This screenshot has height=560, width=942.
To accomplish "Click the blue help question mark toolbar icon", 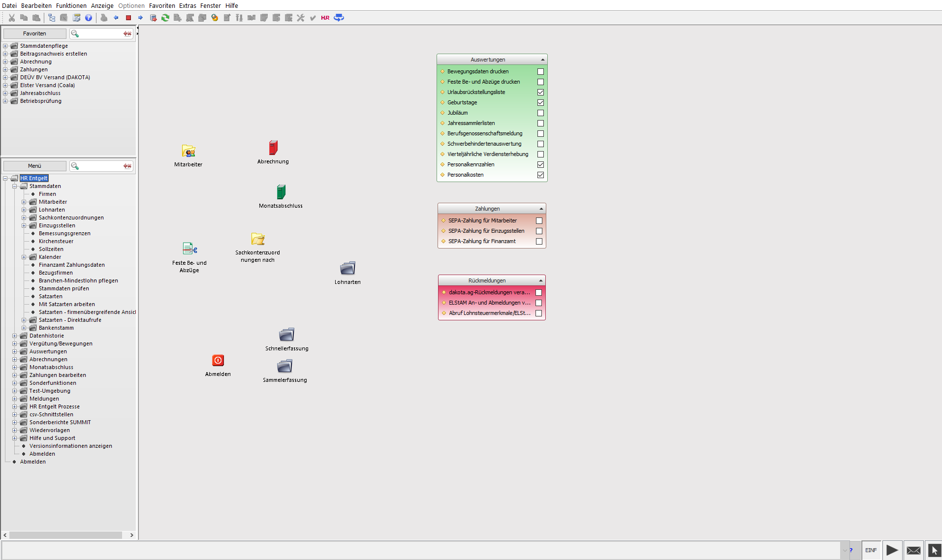I will point(89,18).
